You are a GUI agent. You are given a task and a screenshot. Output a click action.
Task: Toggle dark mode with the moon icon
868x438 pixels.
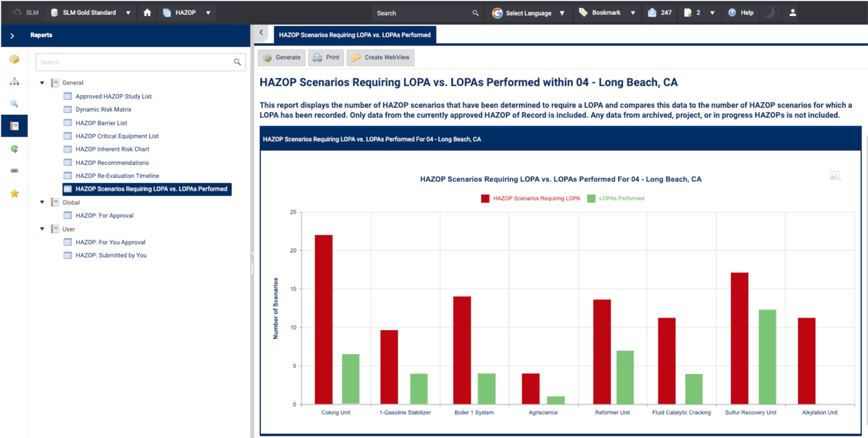coord(769,12)
